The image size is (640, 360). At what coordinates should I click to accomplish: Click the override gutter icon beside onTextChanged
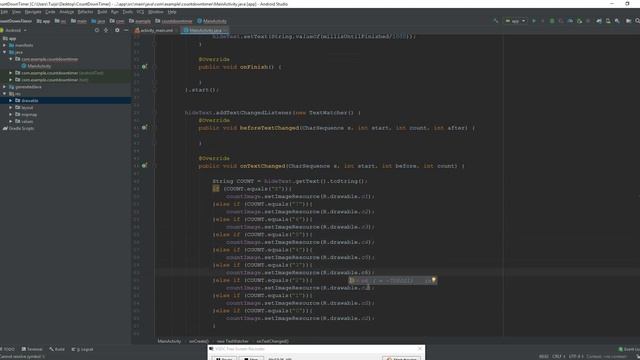(x=144, y=166)
